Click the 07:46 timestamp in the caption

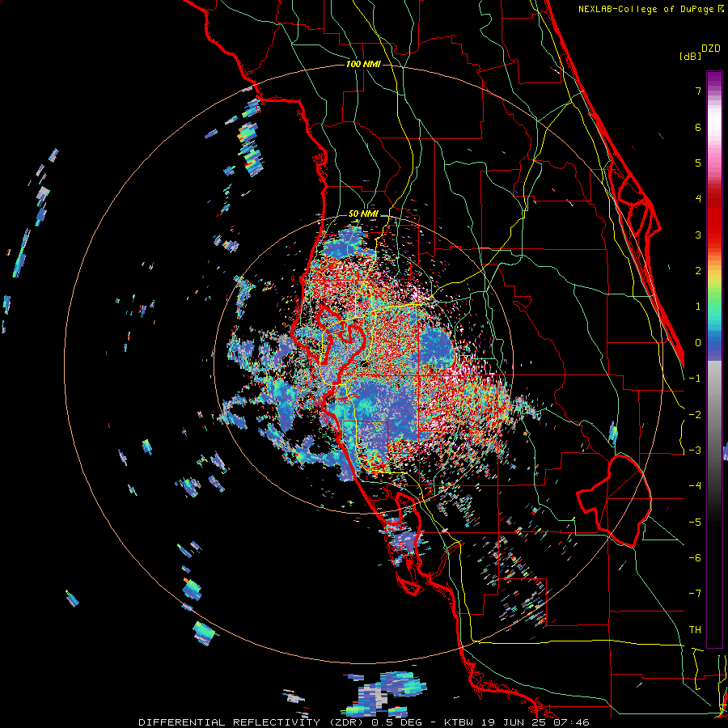click(574, 722)
